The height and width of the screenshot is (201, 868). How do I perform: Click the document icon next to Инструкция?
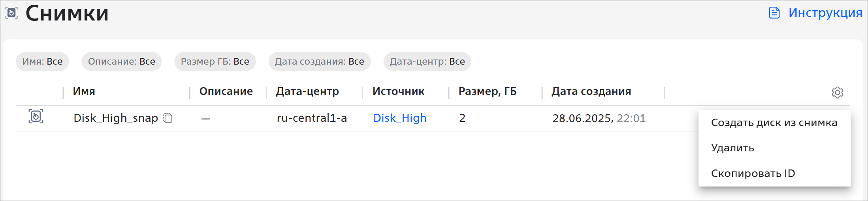[774, 13]
